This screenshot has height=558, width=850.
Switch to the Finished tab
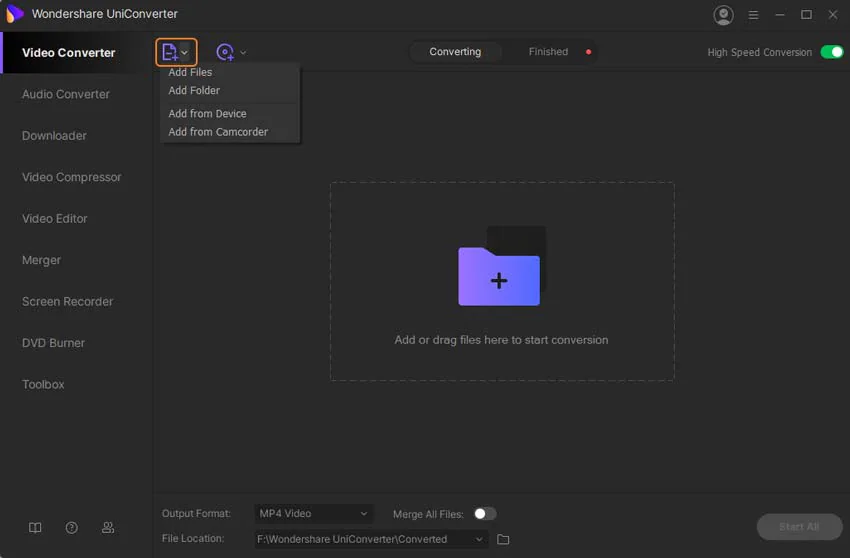(548, 52)
